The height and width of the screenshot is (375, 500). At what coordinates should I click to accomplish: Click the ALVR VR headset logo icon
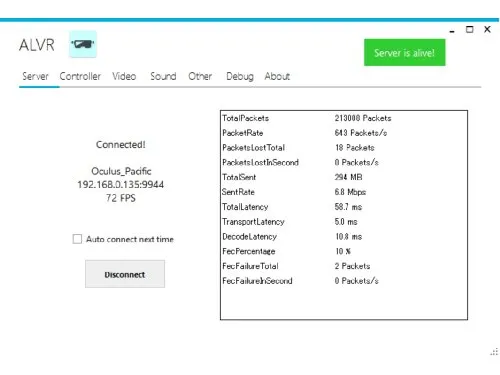pyautogui.click(x=83, y=44)
